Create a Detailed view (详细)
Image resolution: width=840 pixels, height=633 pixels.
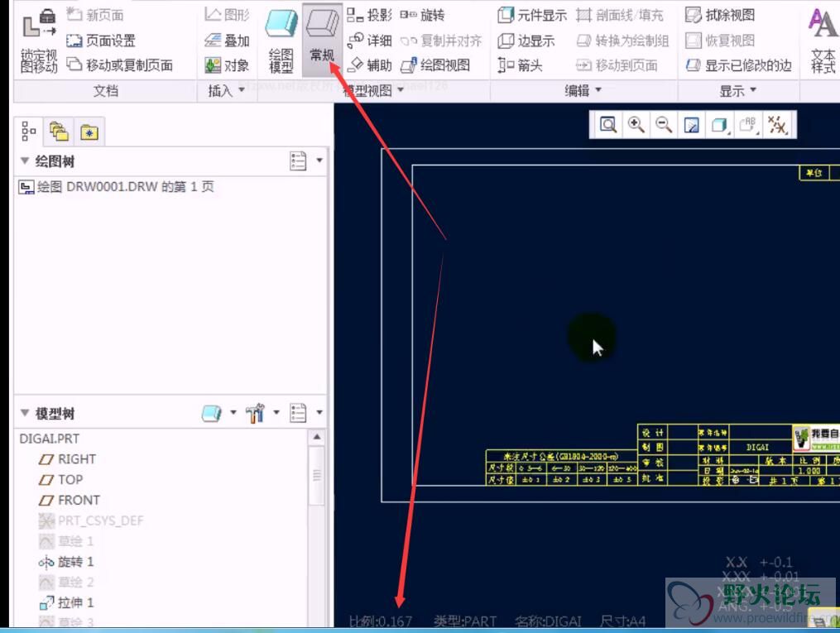[369, 41]
